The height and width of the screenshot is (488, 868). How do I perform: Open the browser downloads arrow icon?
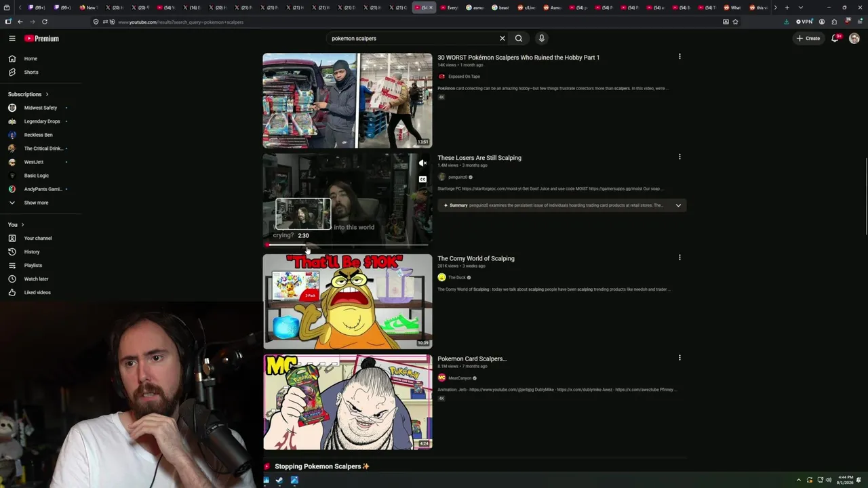tap(787, 22)
